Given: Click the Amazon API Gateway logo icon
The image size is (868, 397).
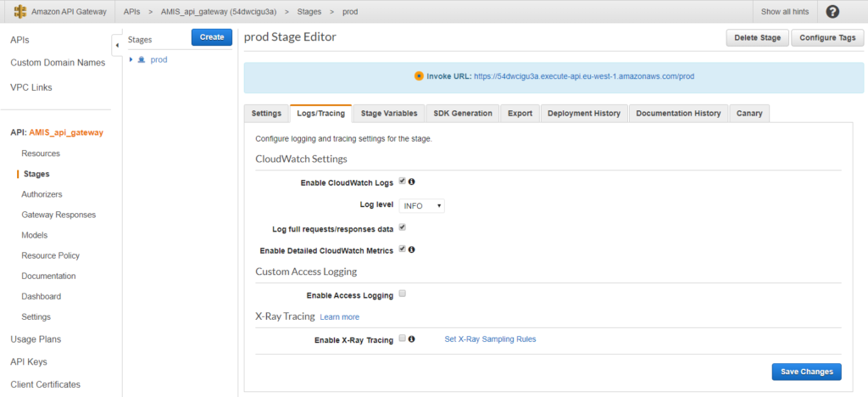Looking at the screenshot, I should pos(19,12).
